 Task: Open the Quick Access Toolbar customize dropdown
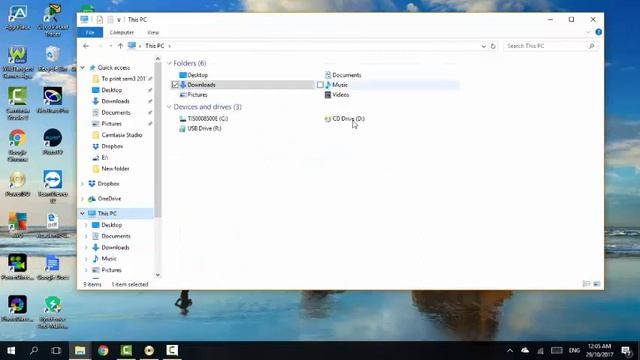click(119, 20)
